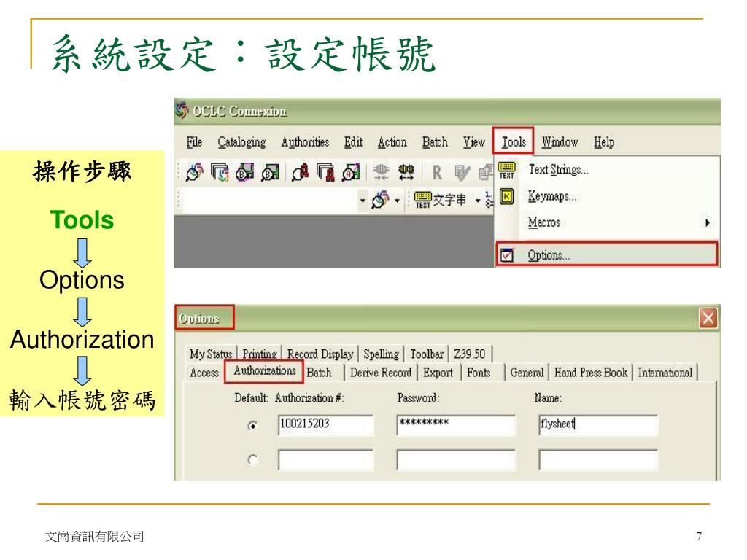This screenshot has width=747, height=560.
Task: Click the quick search WorldCat icon in second toolbar row
Action: pos(380,200)
